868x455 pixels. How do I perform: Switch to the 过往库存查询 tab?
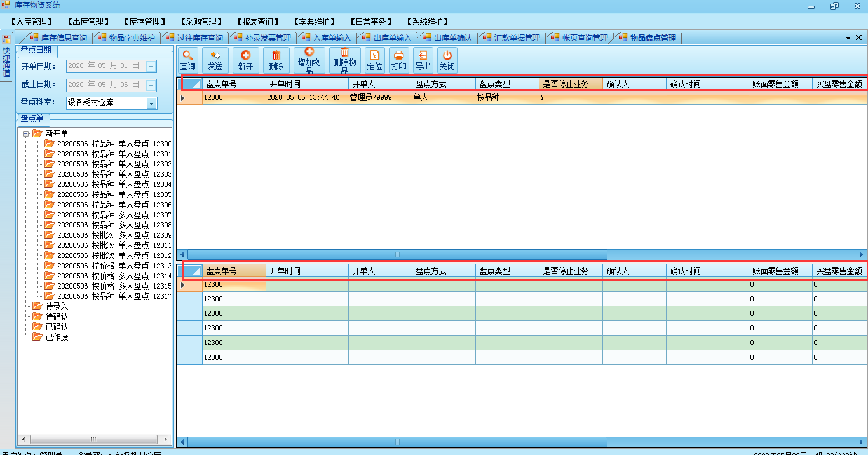tap(194, 38)
